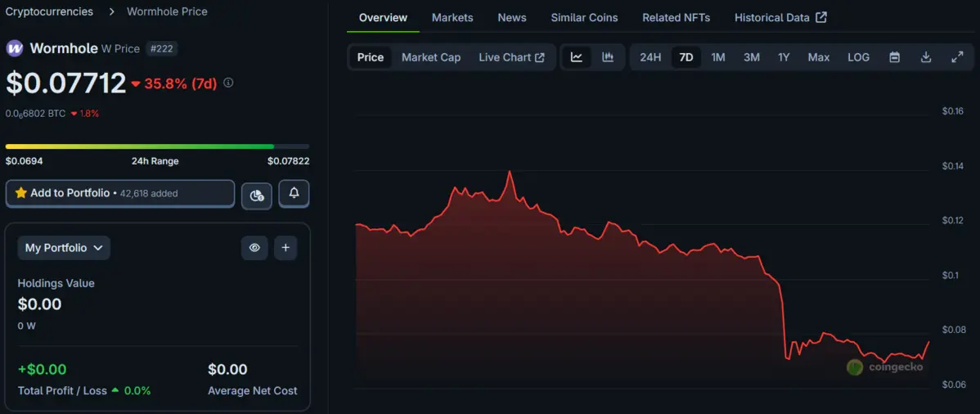
Task: Open the calendar date range picker
Action: tap(894, 57)
